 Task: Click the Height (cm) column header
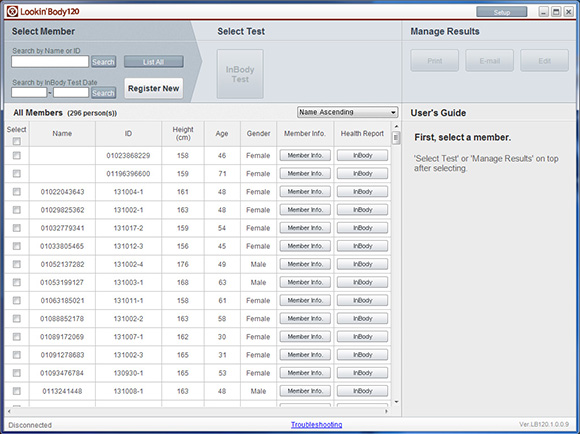pos(183,134)
